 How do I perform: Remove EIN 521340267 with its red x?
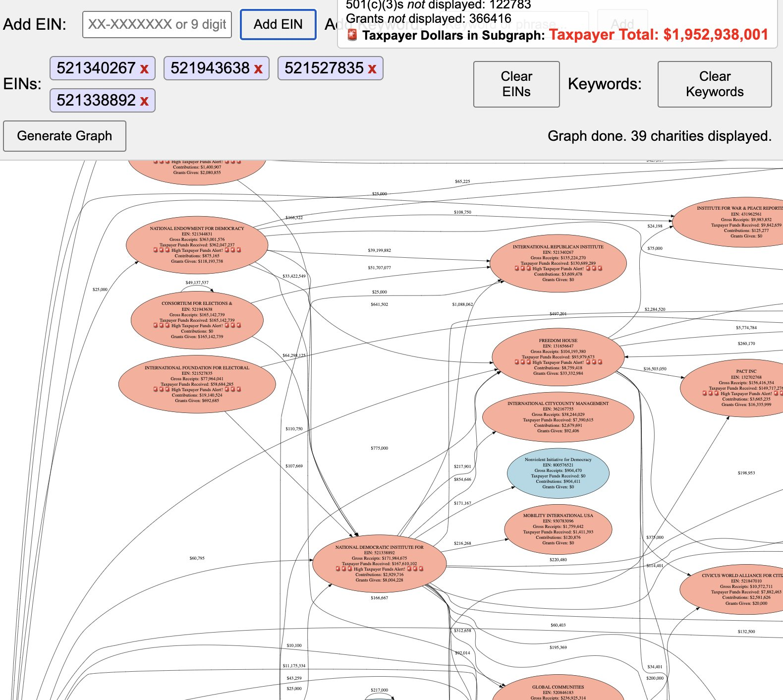tap(144, 69)
